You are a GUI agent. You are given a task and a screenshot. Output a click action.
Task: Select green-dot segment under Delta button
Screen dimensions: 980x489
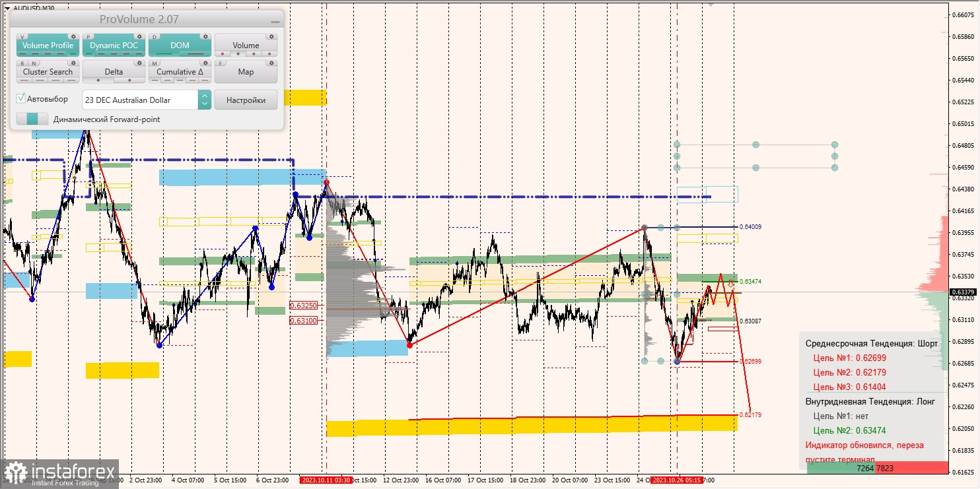(x=98, y=81)
